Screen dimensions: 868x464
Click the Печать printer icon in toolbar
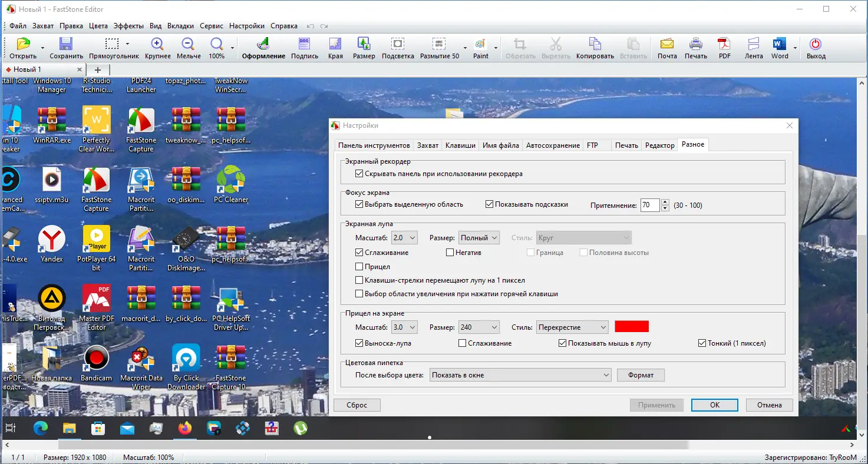pos(696,44)
